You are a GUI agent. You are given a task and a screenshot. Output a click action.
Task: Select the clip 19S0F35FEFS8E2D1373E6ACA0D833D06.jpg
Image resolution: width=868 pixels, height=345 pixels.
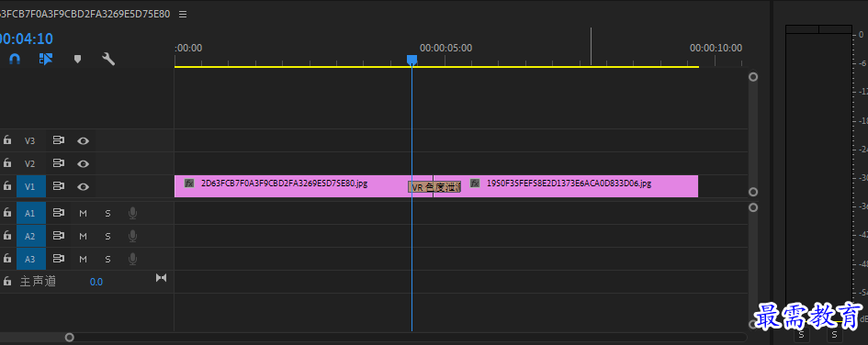pyautogui.click(x=566, y=186)
